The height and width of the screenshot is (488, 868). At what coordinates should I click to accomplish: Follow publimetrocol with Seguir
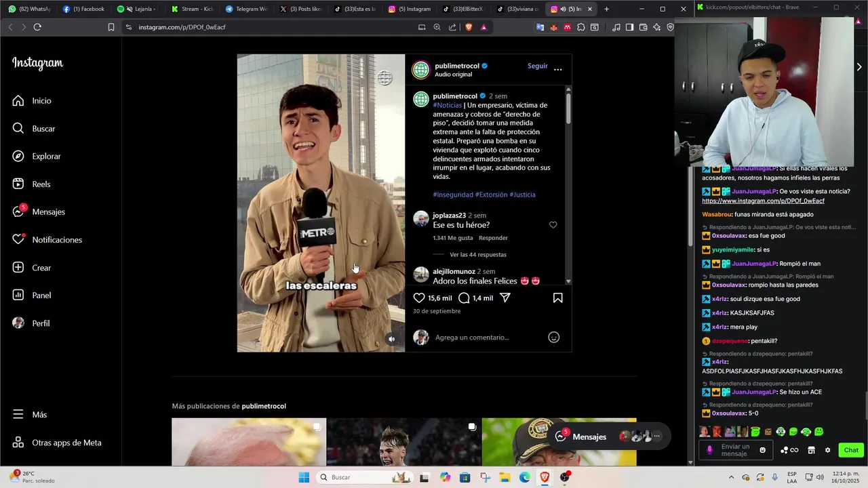tap(538, 66)
